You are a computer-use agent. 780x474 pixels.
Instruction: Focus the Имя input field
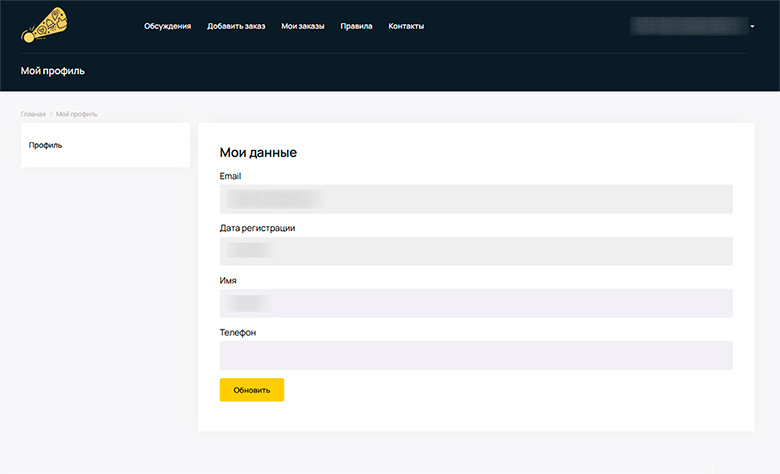[476, 303]
